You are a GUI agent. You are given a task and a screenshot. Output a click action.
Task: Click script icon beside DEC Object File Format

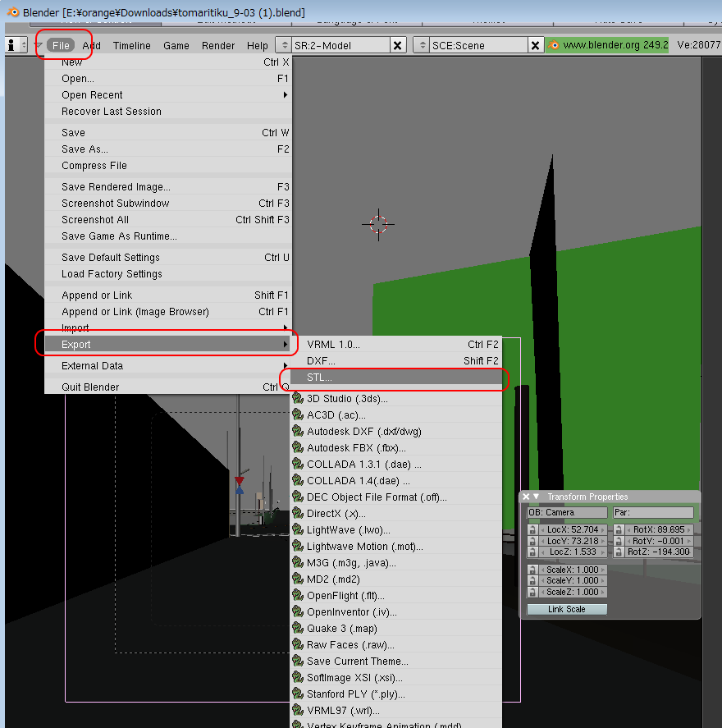tap(298, 497)
